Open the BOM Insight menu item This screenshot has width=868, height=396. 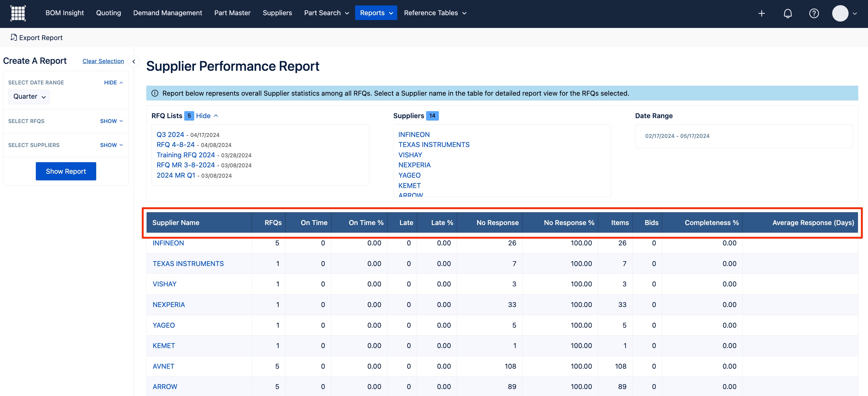64,13
